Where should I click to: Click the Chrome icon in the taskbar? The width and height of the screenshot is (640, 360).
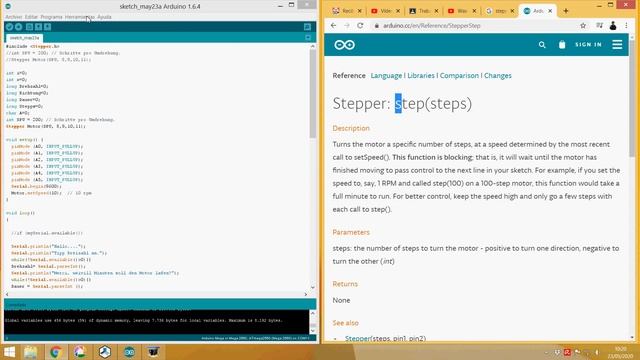[56, 352]
